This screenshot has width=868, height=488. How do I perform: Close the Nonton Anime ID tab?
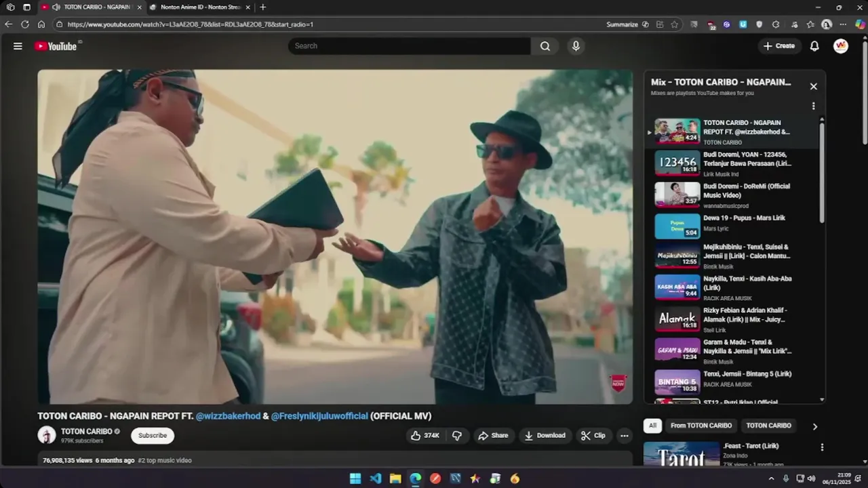[x=248, y=7]
